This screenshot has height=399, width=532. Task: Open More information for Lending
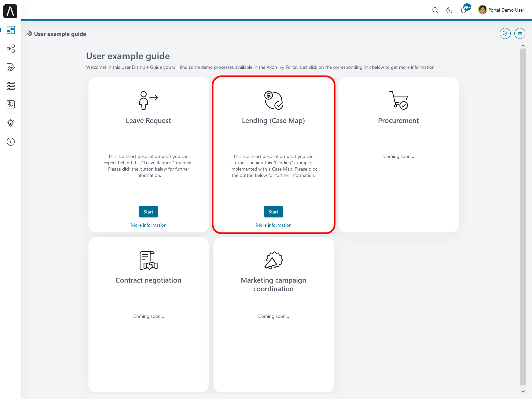tap(273, 225)
